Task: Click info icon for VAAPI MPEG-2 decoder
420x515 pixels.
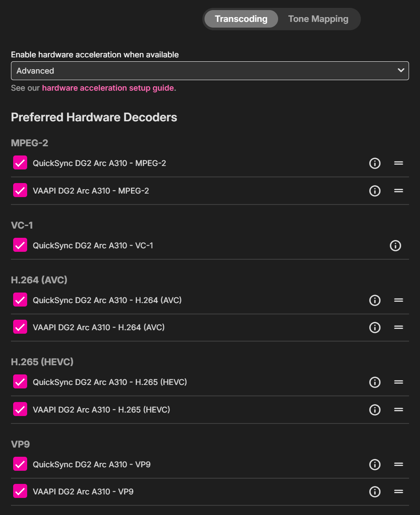Action: tap(374, 191)
